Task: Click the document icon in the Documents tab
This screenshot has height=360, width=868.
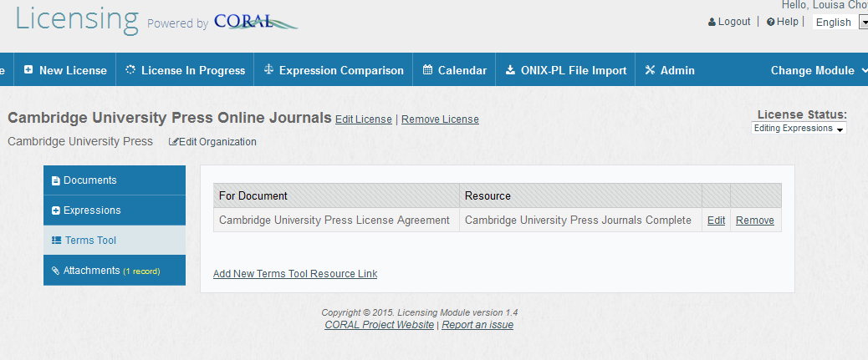Action: (x=55, y=180)
